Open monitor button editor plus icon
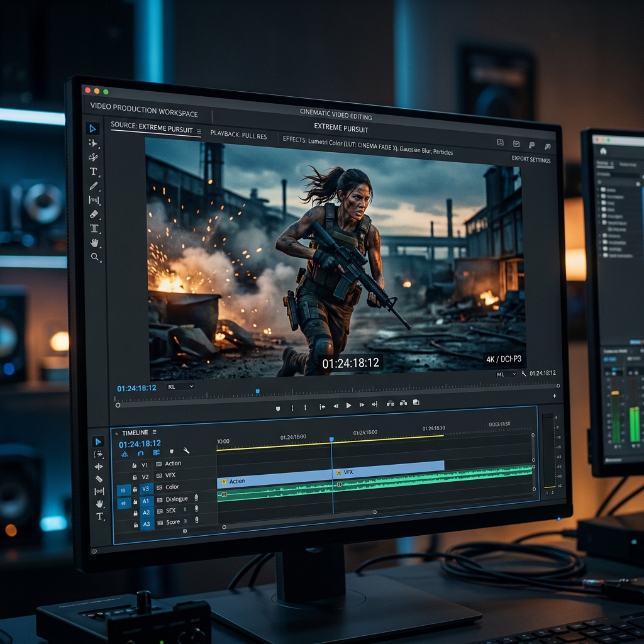 pyautogui.click(x=555, y=396)
